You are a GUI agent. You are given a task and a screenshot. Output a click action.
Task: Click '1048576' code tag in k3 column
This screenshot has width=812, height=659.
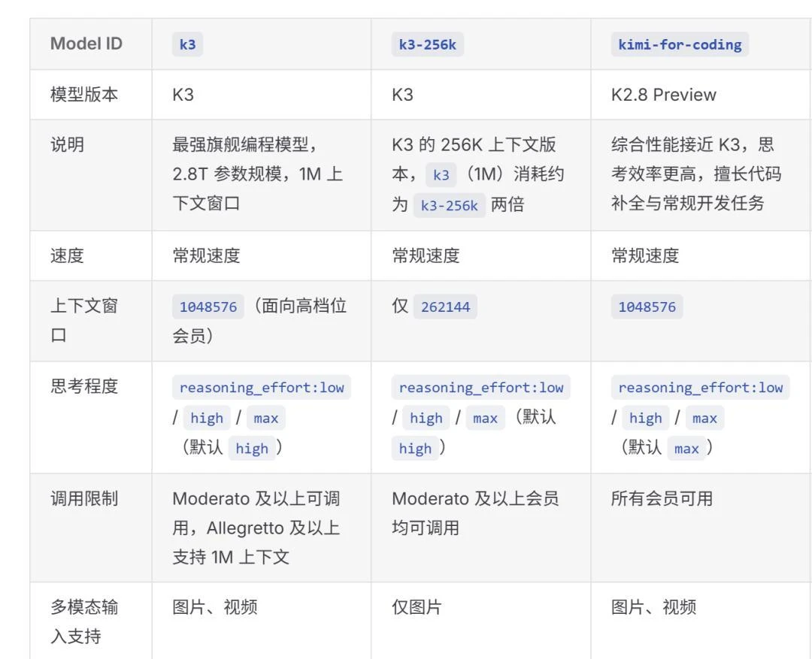click(x=208, y=307)
